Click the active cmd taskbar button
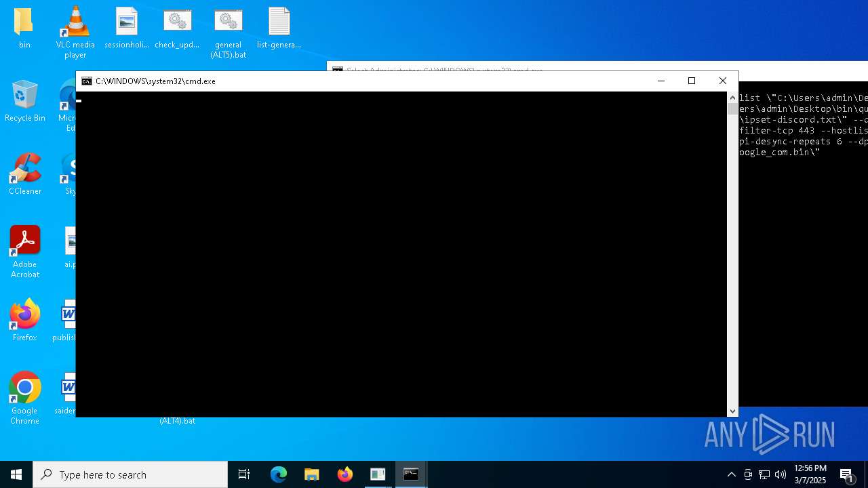 pyautogui.click(x=411, y=474)
